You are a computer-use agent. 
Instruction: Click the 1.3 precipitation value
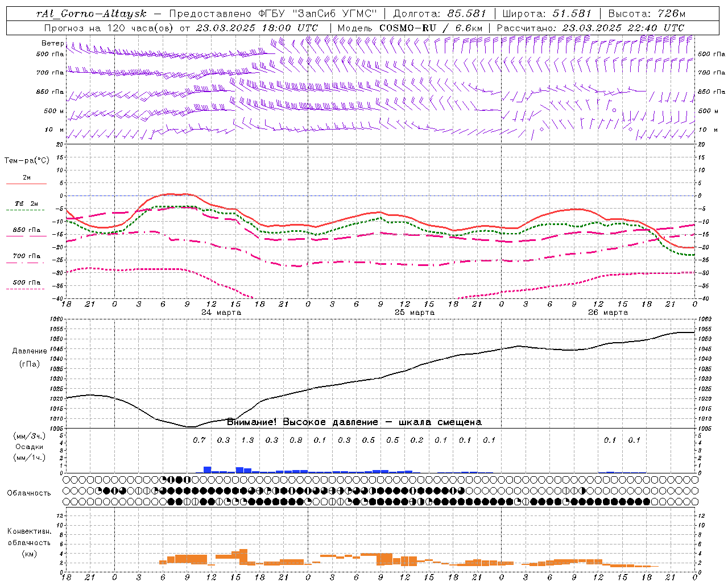(247, 440)
